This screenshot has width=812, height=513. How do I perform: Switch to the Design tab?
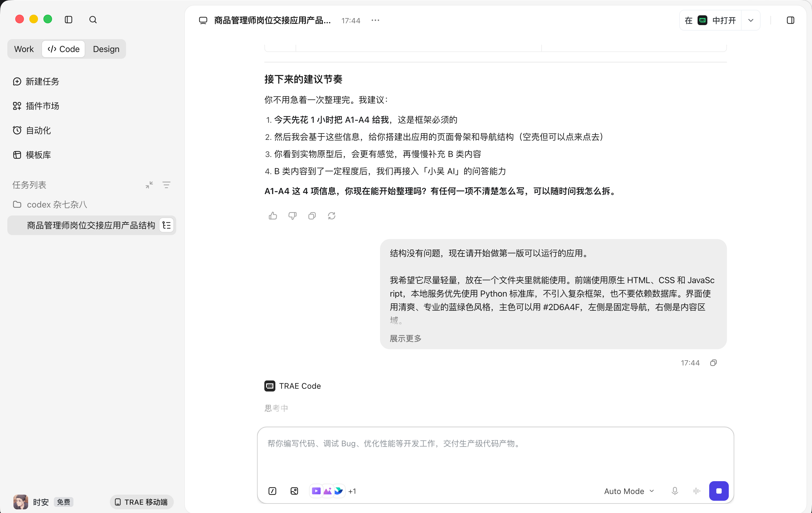pos(106,49)
